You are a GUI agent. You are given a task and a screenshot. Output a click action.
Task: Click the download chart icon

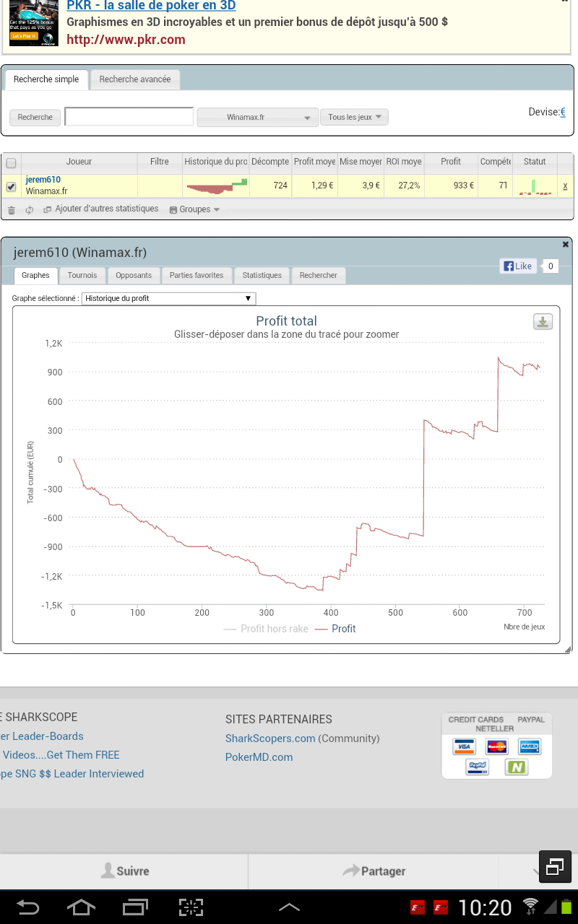pos(543,322)
